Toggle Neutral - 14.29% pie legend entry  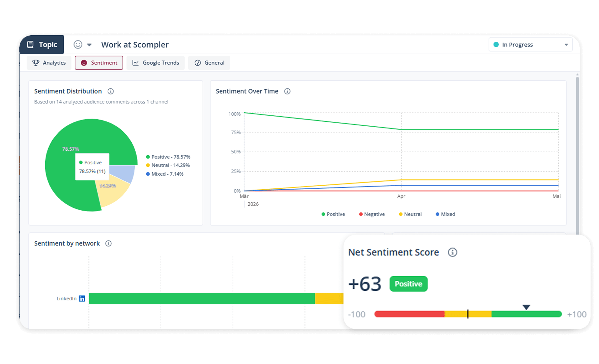pos(168,165)
